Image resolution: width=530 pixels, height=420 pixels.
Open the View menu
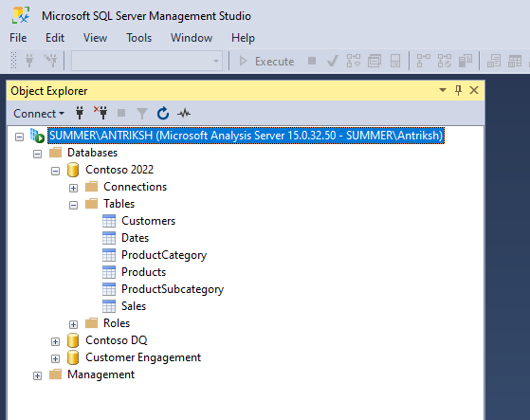(x=96, y=38)
